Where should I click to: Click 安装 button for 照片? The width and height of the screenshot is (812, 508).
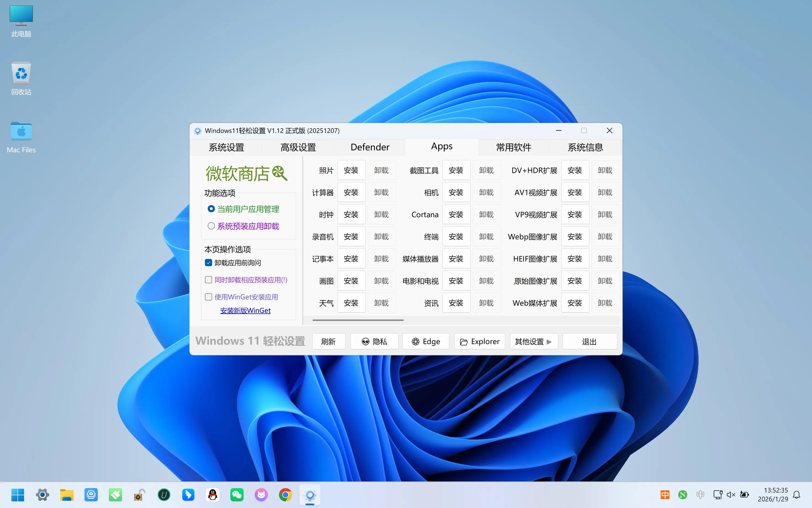pyautogui.click(x=351, y=170)
